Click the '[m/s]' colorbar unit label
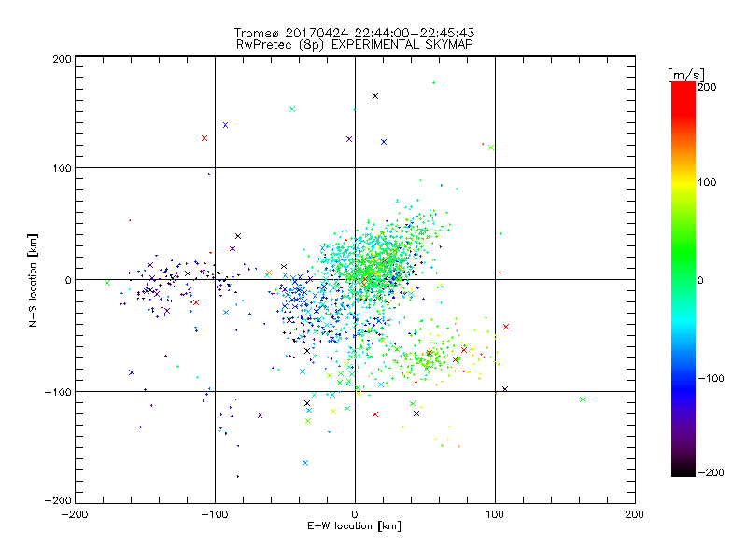Screen dimensions: 747x560 point(686,75)
